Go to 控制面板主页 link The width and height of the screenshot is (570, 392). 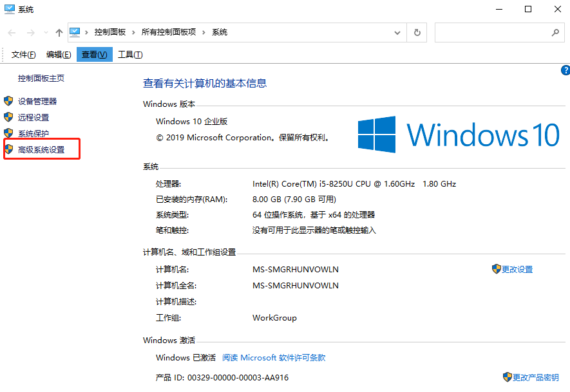pyautogui.click(x=41, y=79)
